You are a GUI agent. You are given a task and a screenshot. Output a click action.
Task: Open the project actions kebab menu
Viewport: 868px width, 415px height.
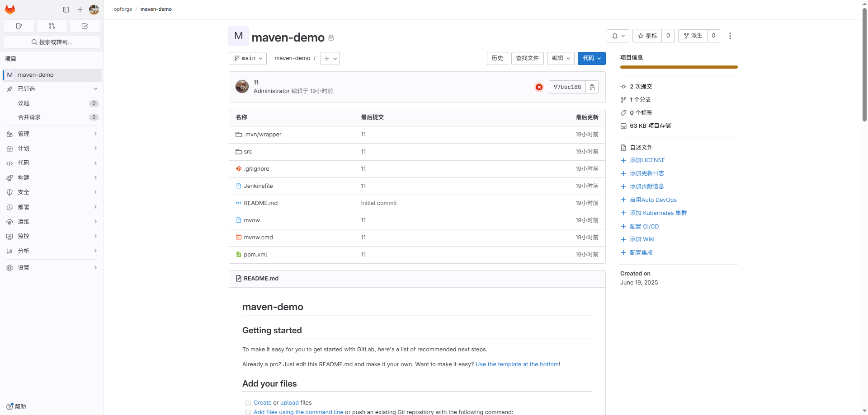[730, 36]
